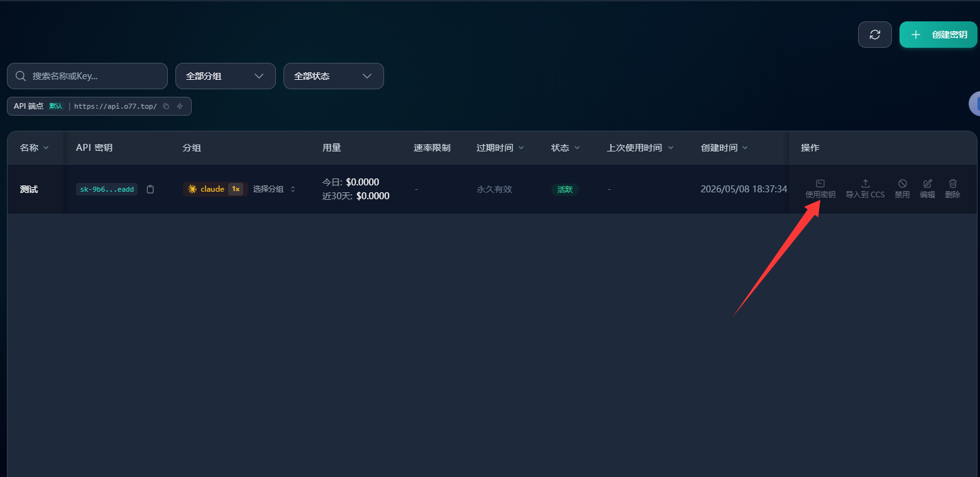The image size is (980, 477).
Task: Focus the 搜索名称或Key search field
Action: (87, 76)
